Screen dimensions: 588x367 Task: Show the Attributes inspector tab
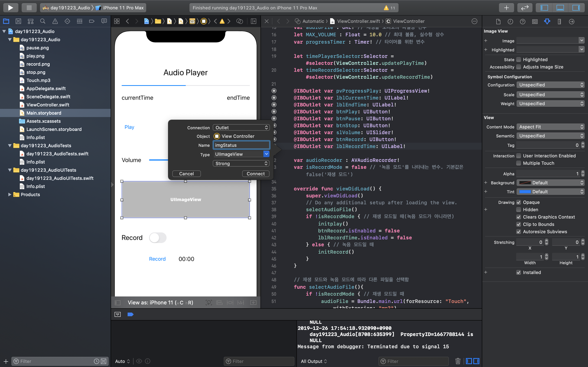click(x=547, y=21)
